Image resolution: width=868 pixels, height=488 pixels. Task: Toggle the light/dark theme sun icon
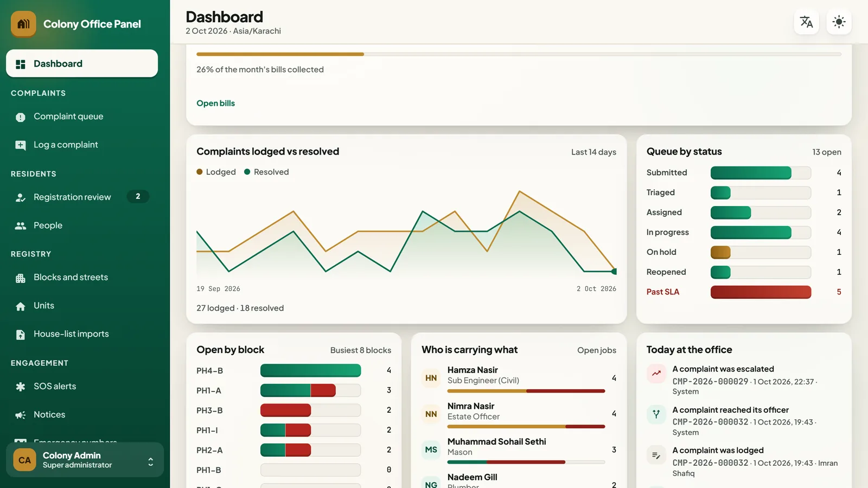coord(839,22)
